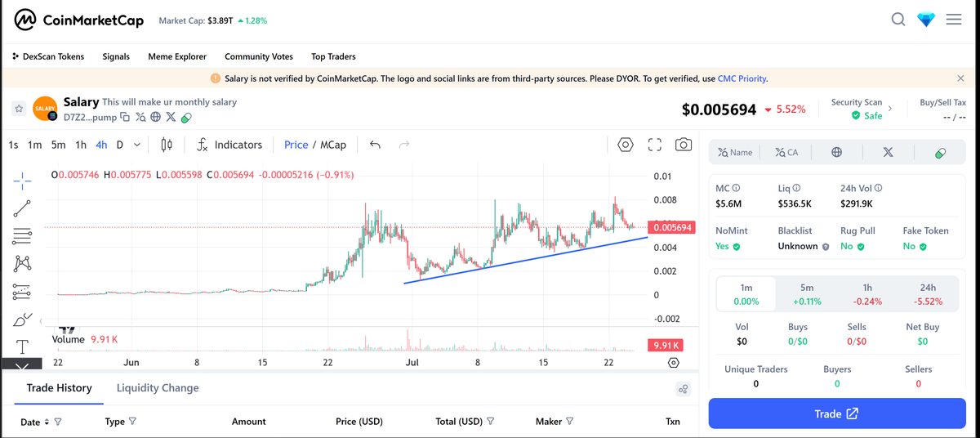Click the blue Trade button
This screenshot has height=438, width=980.
(836, 413)
